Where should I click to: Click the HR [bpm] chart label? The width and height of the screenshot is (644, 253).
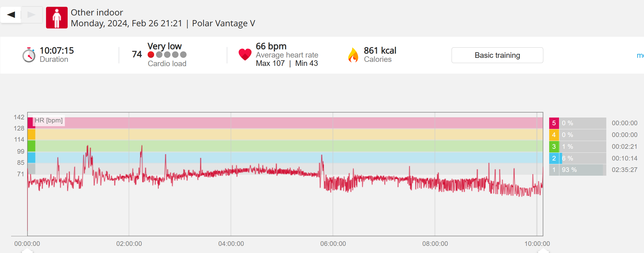point(49,120)
